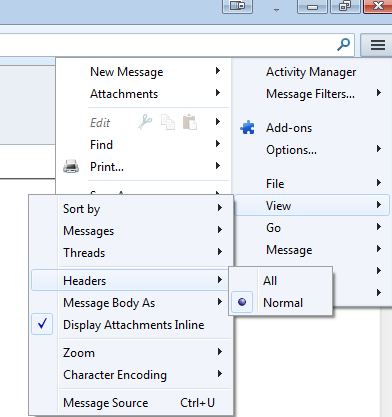392x417 pixels.
Task: Click the small title bar dropdown arrow
Action: point(276,10)
